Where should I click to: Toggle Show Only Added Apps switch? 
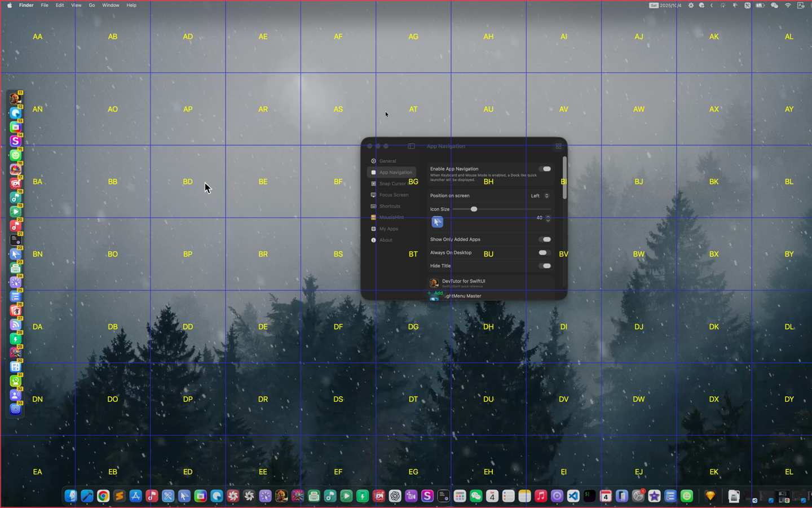pos(545,239)
